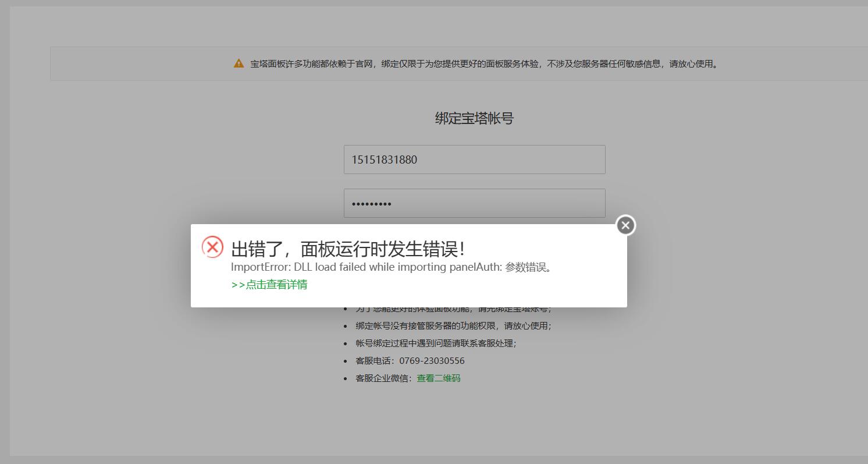Screen dimensions: 868x464
Task: Click the '客服电话：0769-23030556' line
Action: point(410,361)
